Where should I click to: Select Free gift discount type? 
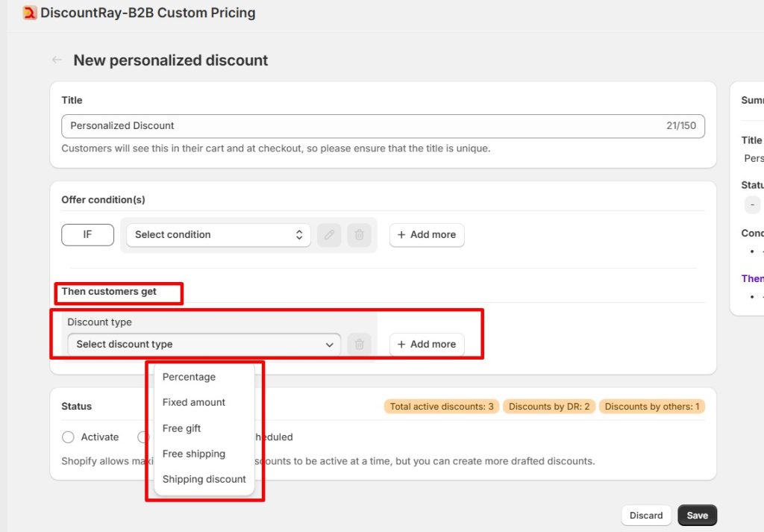tap(182, 428)
